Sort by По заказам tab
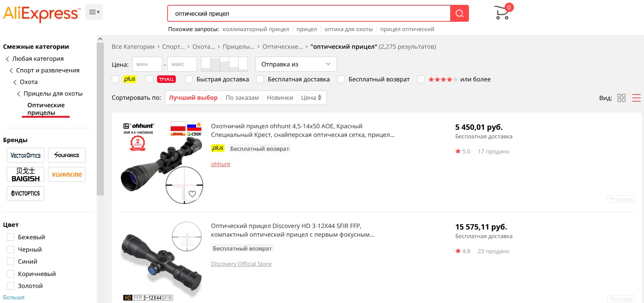The width and height of the screenshot is (644, 303). coord(242,97)
